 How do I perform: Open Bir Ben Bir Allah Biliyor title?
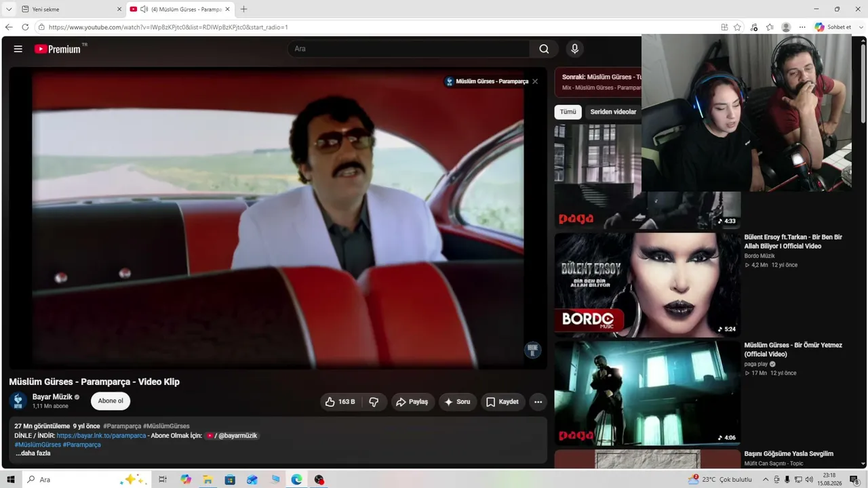(793, 242)
